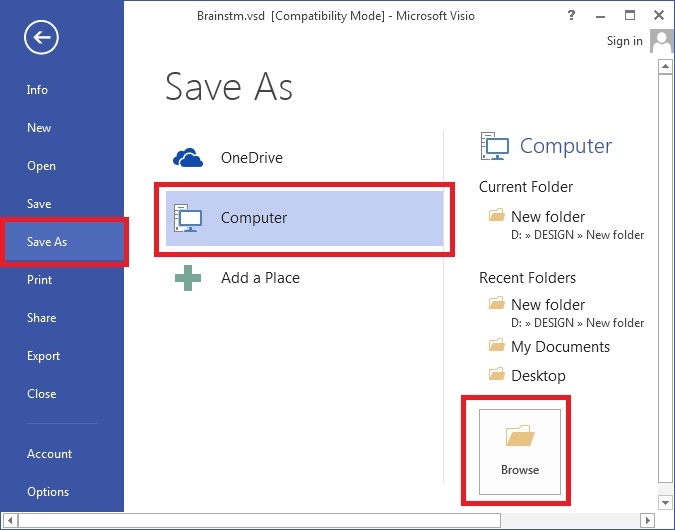Click the Browse button label
The image size is (675, 530).
[520, 469]
